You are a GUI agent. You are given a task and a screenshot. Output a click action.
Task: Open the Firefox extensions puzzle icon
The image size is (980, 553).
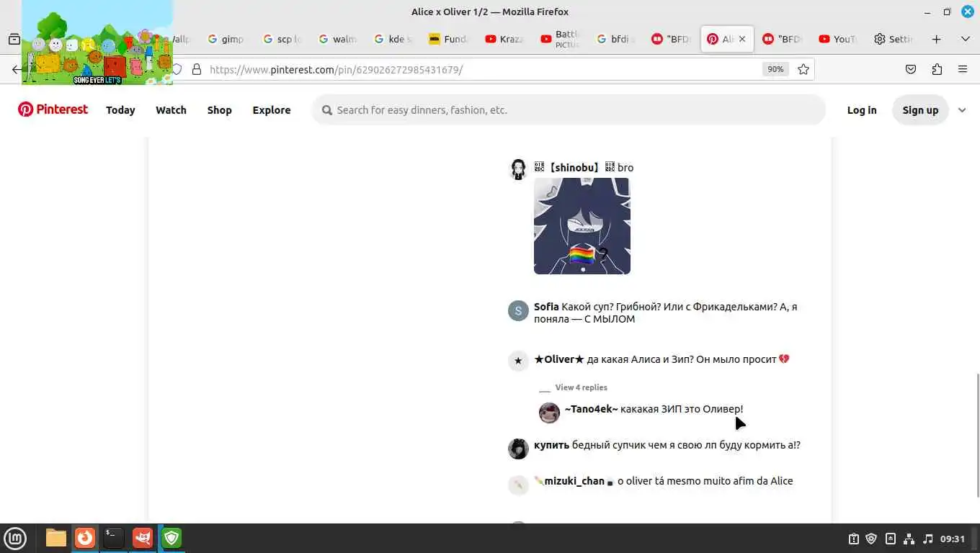click(x=937, y=69)
